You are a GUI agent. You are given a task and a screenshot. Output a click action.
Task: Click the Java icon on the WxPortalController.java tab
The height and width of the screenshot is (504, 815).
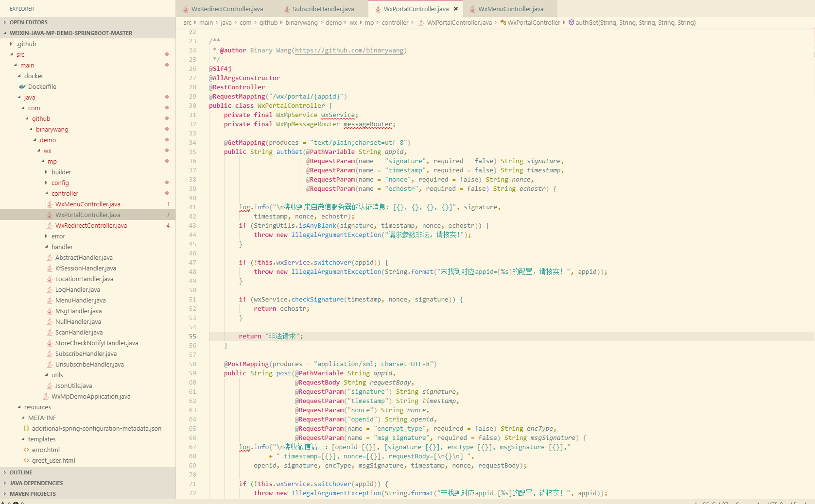pos(378,9)
